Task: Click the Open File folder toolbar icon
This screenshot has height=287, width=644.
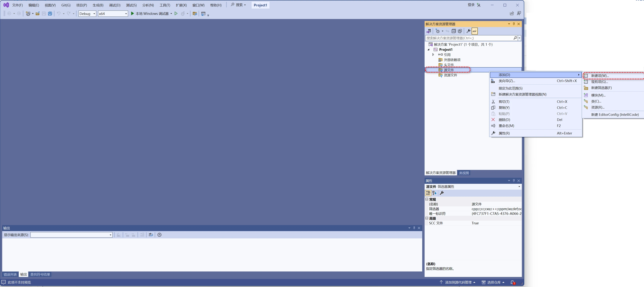Action: tap(37, 14)
